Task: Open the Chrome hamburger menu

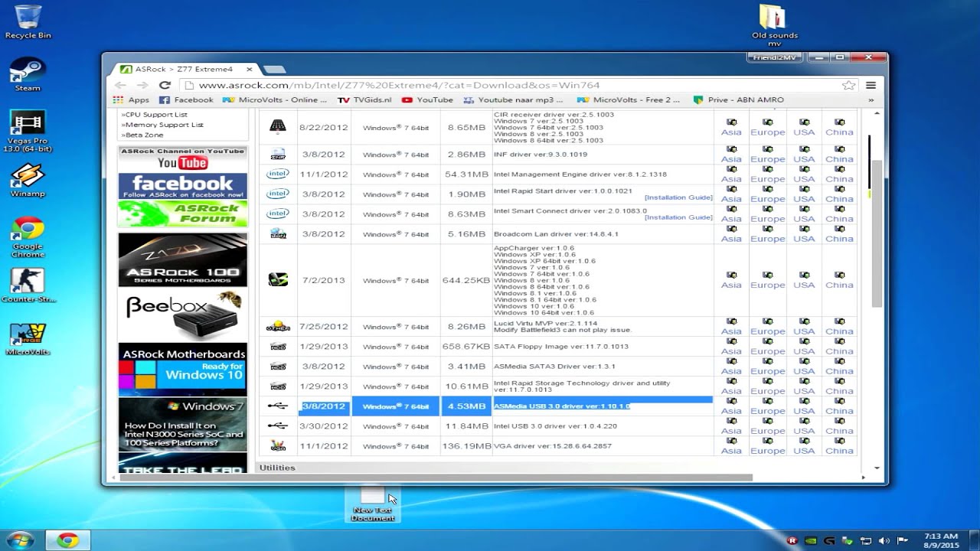Action: tap(871, 85)
